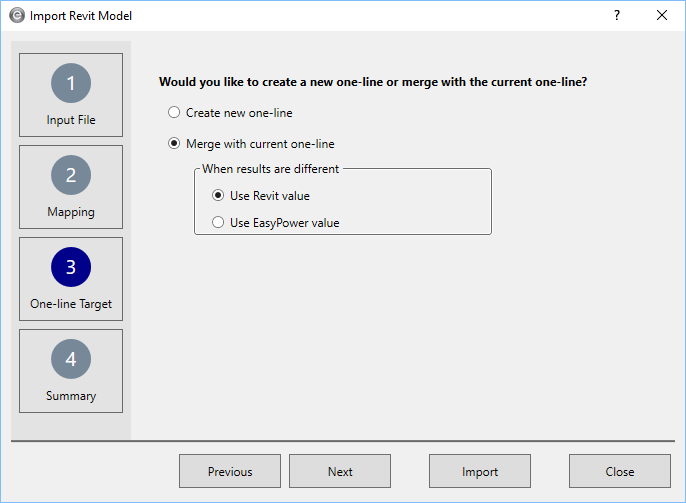
Task: Go to the Summary step label
Action: click(71, 396)
